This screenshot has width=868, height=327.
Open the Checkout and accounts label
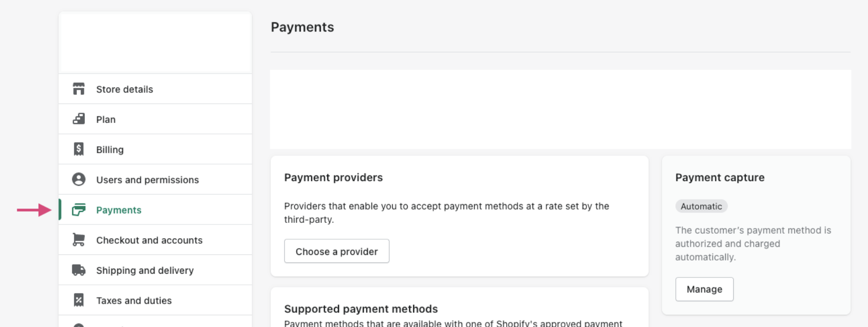[149, 240]
